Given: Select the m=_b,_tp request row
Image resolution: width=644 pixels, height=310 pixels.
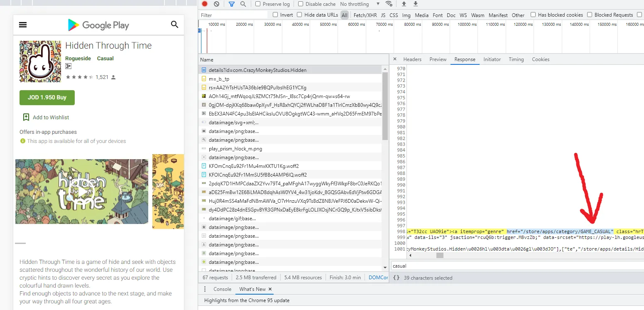Looking at the screenshot, I should pyautogui.click(x=290, y=79).
